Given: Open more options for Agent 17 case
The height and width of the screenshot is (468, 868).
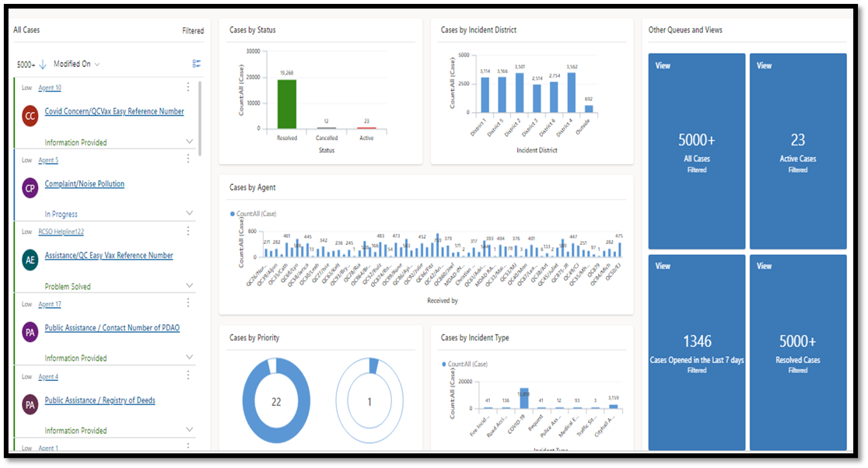Looking at the screenshot, I should click(x=188, y=302).
